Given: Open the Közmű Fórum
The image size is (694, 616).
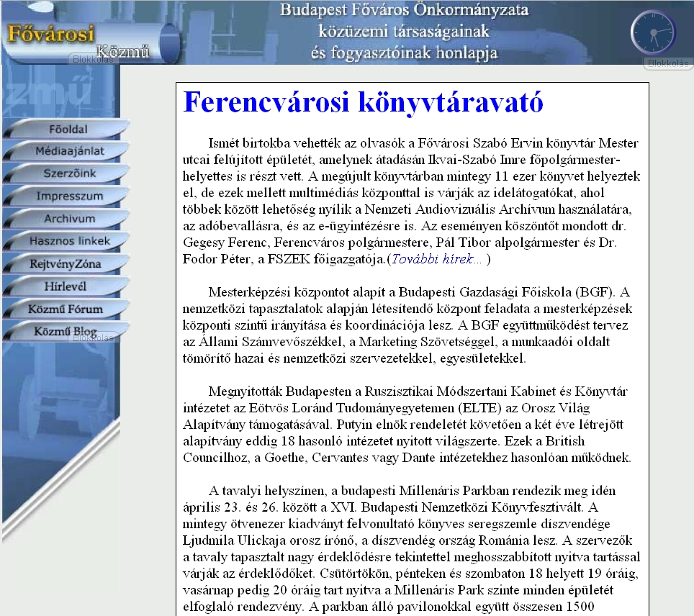Looking at the screenshot, I should tap(66, 309).
